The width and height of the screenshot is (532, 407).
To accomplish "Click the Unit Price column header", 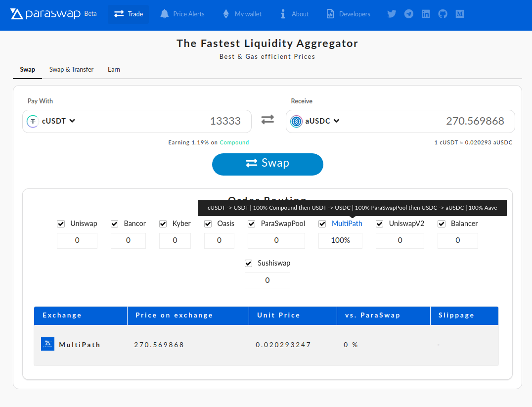I will pos(293,316).
